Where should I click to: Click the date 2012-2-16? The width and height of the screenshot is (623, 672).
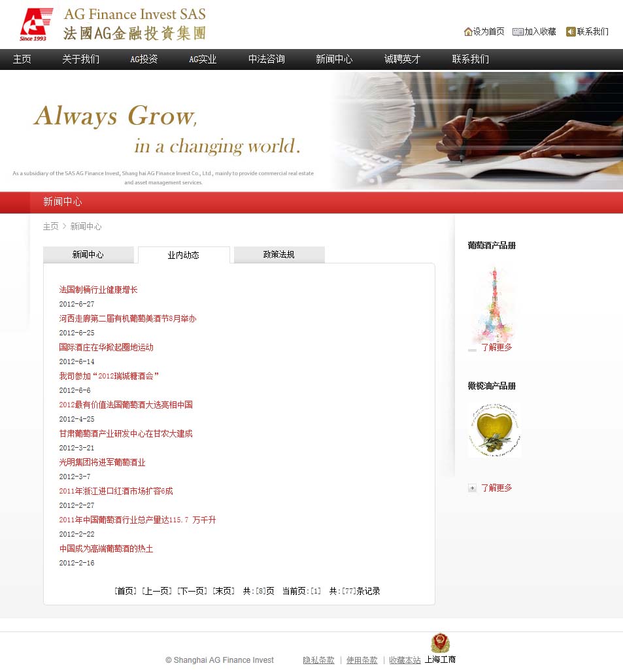point(76,563)
